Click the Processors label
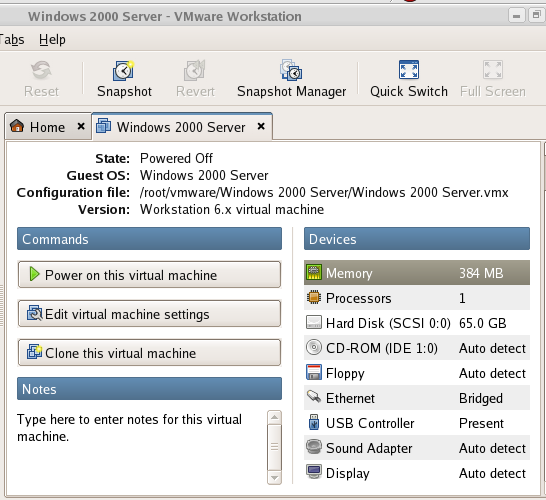The width and height of the screenshot is (546, 500). tap(358, 298)
